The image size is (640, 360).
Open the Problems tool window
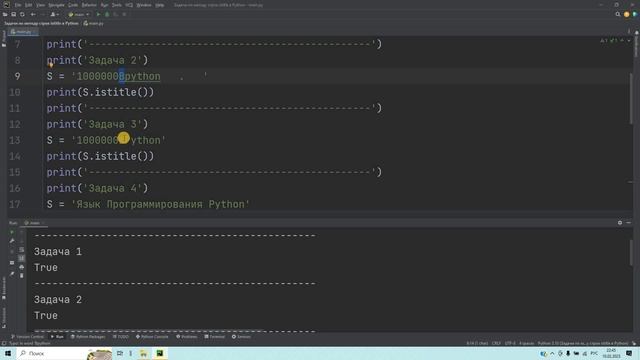tap(187, 337)
